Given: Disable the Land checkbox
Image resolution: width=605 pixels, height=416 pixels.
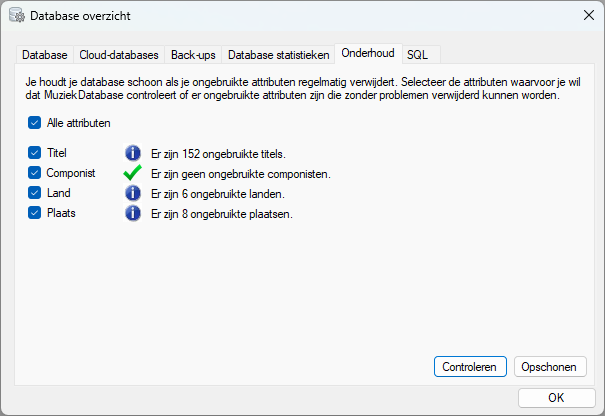Looking at the screenshot, I should point(34,192).
